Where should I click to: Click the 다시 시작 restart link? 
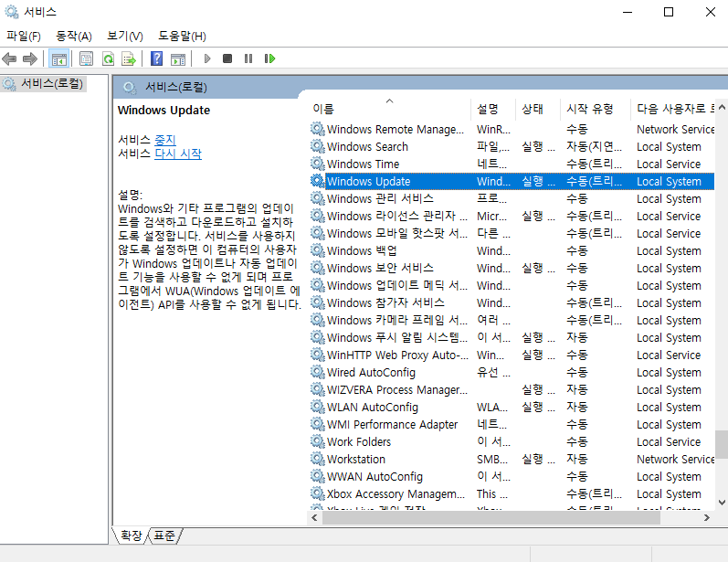(178, 154)
